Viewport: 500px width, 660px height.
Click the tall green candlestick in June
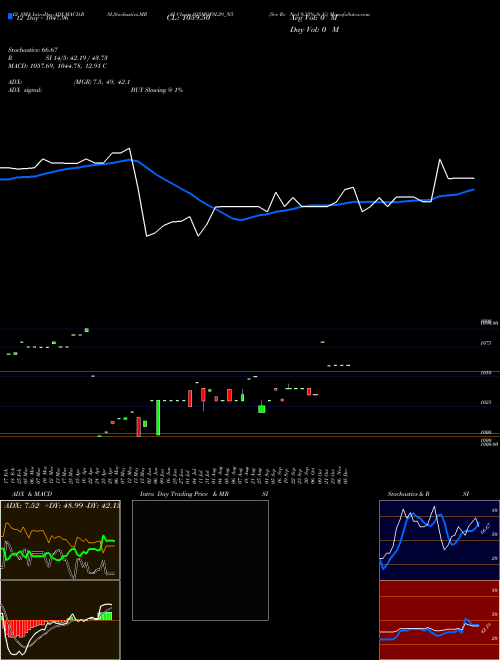[158, 417]
